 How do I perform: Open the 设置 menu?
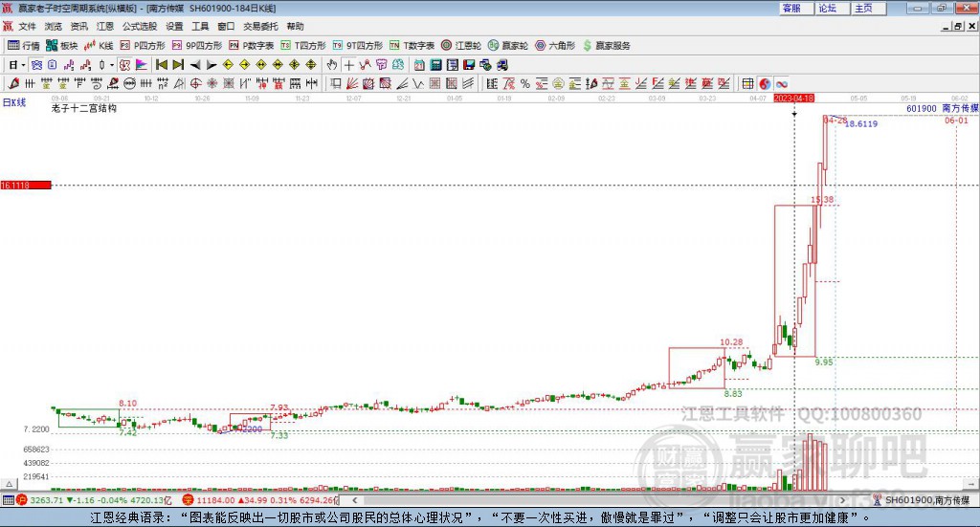(174, 26)
